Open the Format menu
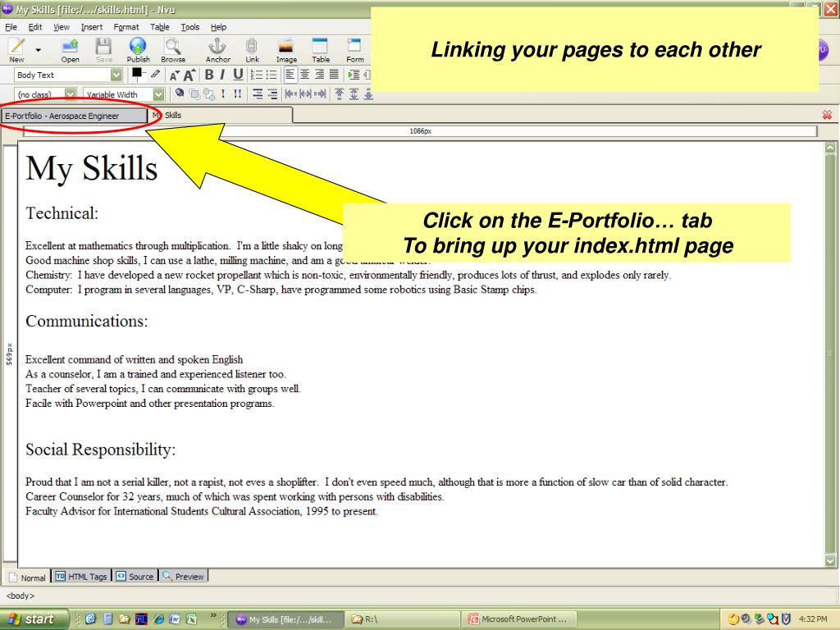 (x=126, y=27)
